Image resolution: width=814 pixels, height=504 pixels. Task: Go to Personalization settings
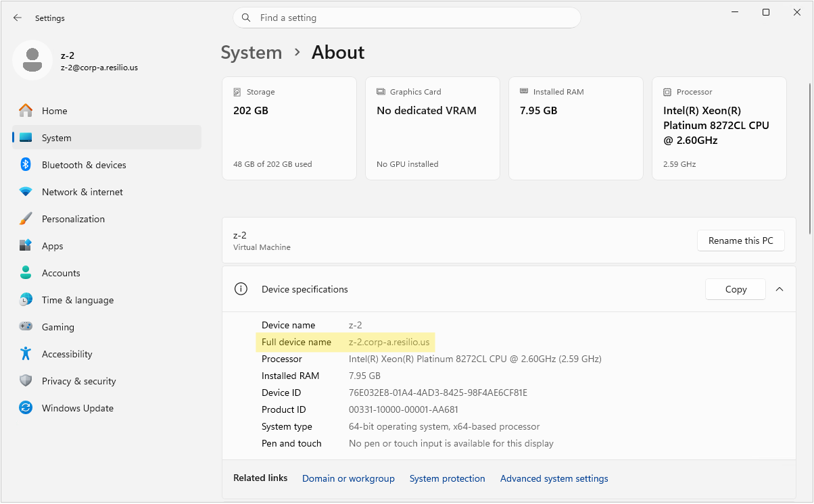(107, 219)
